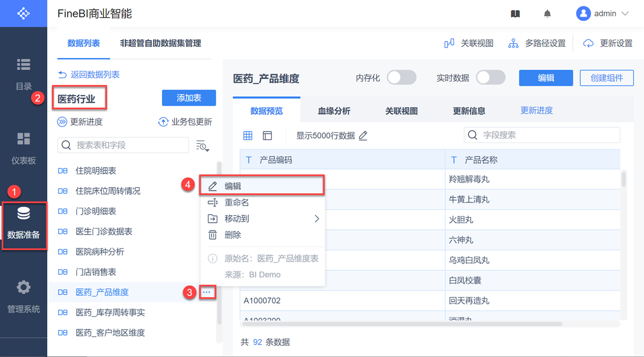
Task: Click the 添加表 button
Action: pos(189,98)
